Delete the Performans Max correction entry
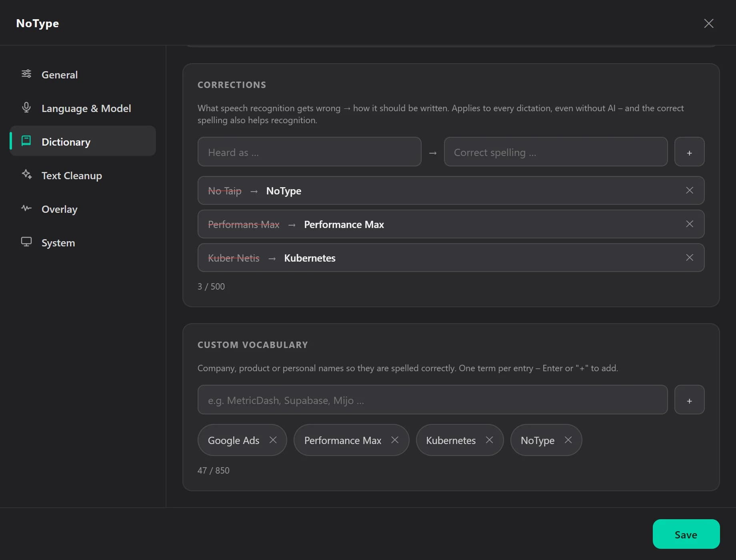Screen dimensions: 736x560 coord(690,224)
